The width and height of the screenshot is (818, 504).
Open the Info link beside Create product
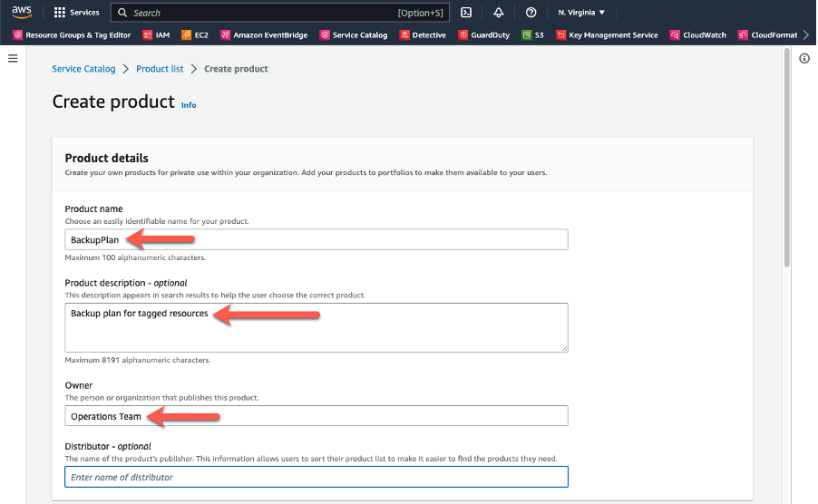tap(189, 105)
